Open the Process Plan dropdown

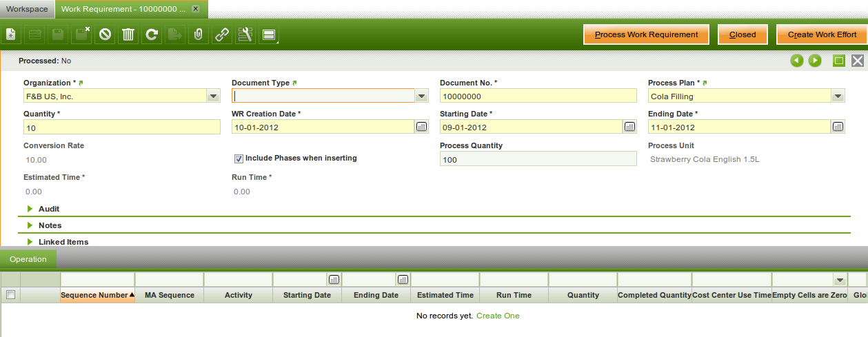point(838,96)
